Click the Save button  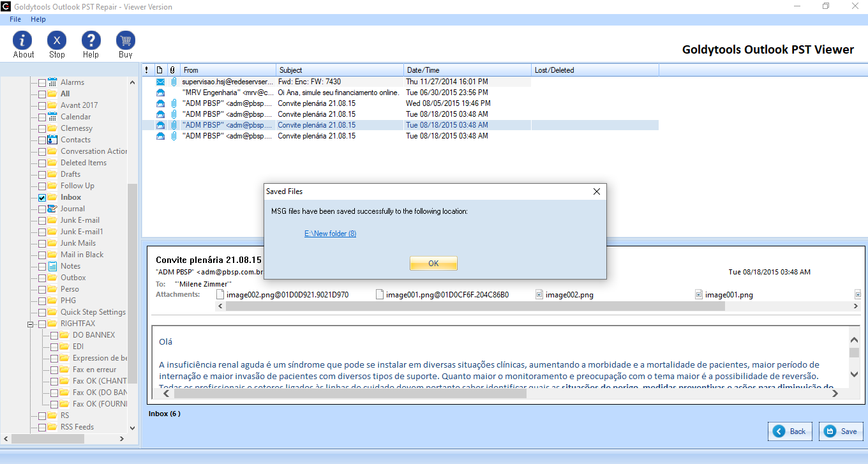click(841, 431)
